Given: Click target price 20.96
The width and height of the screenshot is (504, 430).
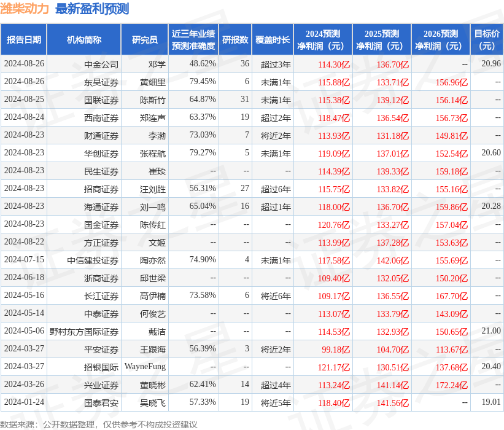Looking at the screenshot, I should point(491,63).
